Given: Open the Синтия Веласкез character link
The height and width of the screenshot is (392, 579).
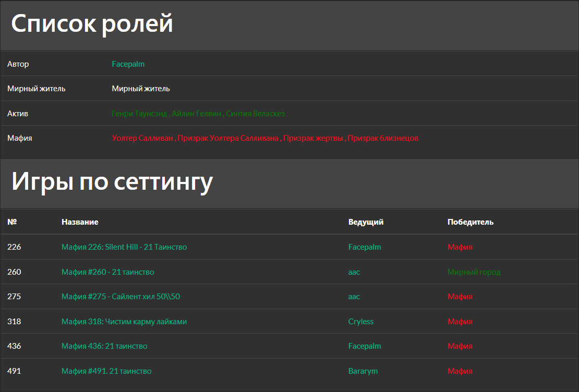Looking at the screenshot, I should (256, 113).
